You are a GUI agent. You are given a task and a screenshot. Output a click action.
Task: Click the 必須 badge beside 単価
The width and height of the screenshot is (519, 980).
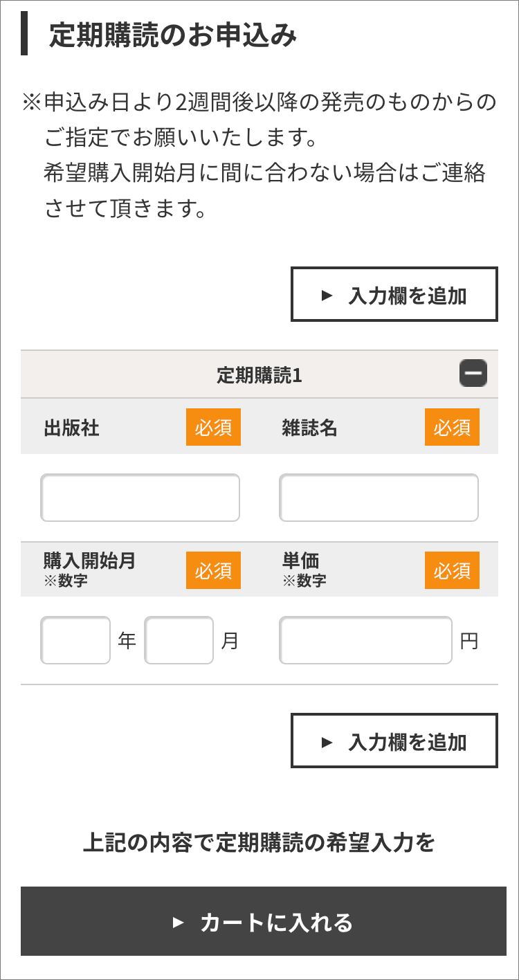(x=452, y=570)
